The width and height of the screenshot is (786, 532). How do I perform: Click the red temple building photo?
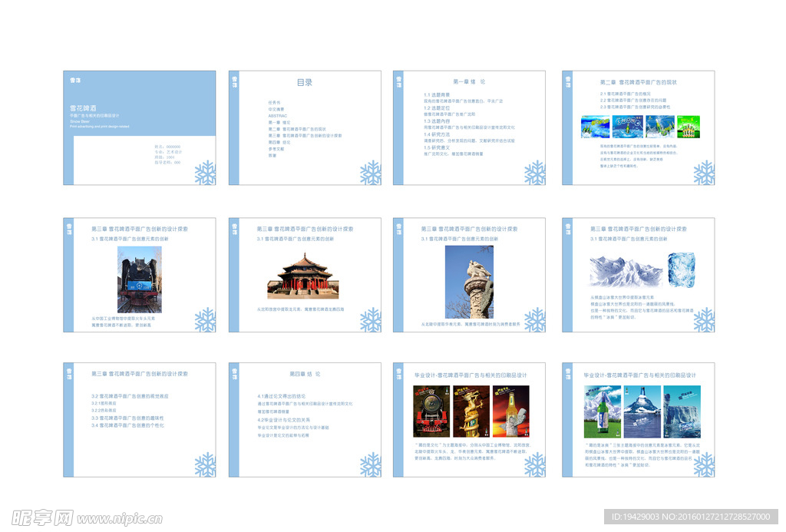[x=302, y=276]
